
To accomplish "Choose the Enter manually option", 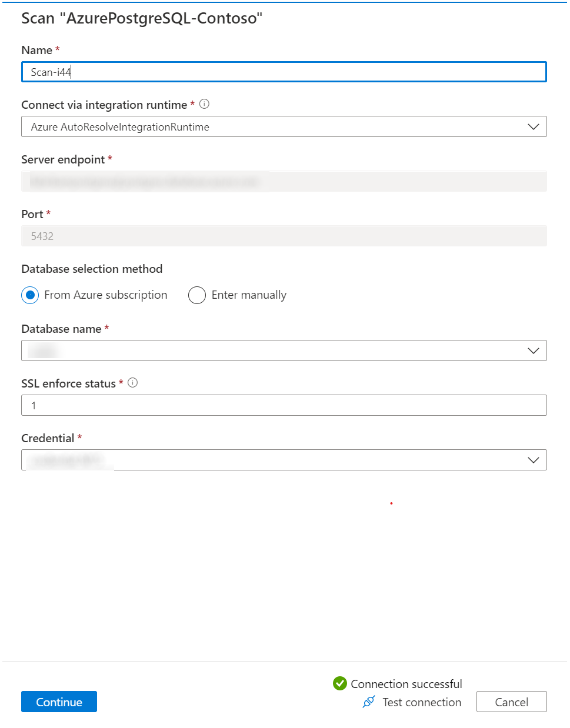I will click(197, 295).
